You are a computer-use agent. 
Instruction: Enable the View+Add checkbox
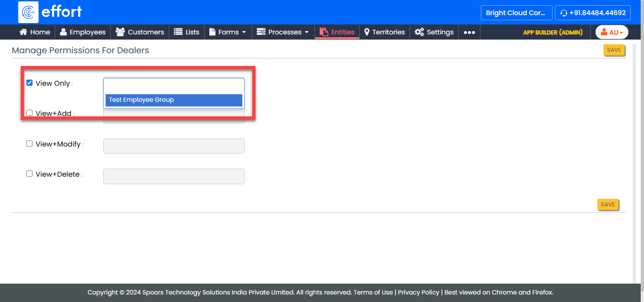pos(29,113)
